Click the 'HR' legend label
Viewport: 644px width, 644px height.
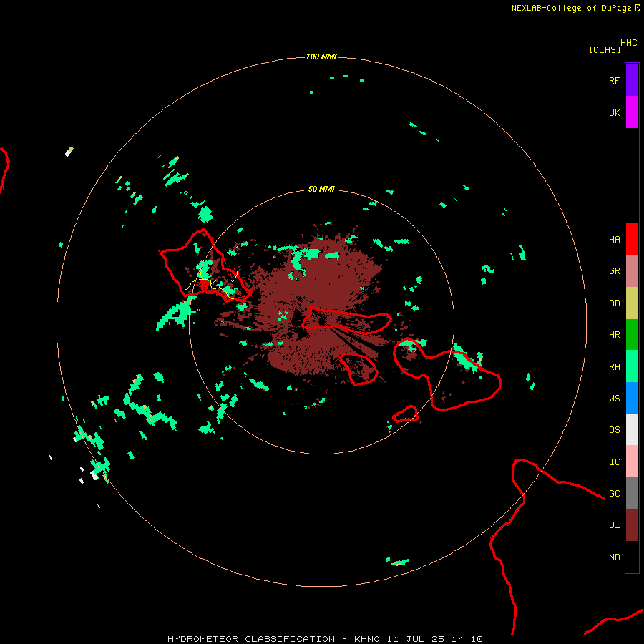tap(614, 334)
